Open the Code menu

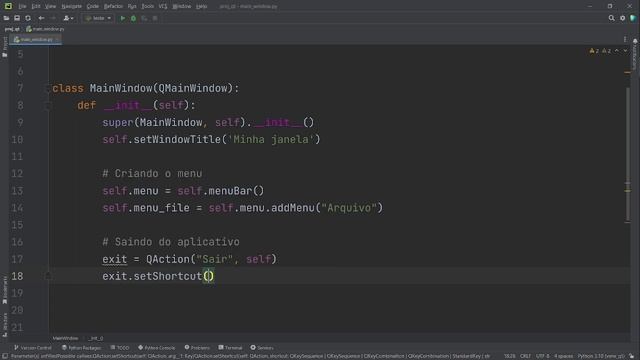click(93, 7)
